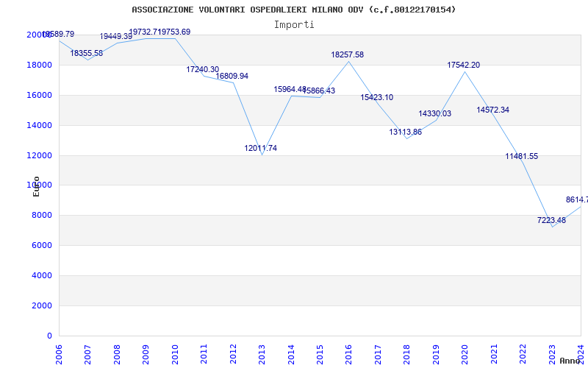This screenshot has height=368, width=588.
Task: Click y-axis value 2000
Action: pyautogui.click(x=41, y=305)
